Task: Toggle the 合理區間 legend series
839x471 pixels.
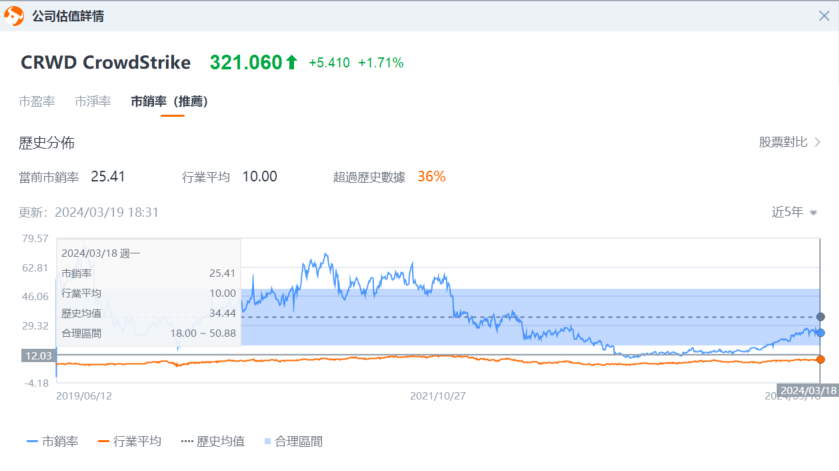Action: click(x=294, y=442)
